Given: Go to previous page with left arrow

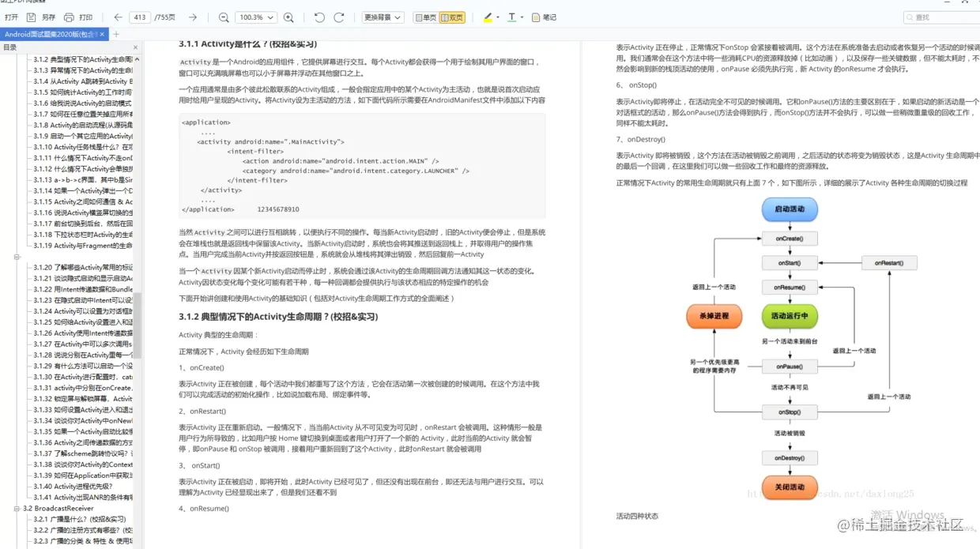Looking at the screenshot, I should point(118,17).
